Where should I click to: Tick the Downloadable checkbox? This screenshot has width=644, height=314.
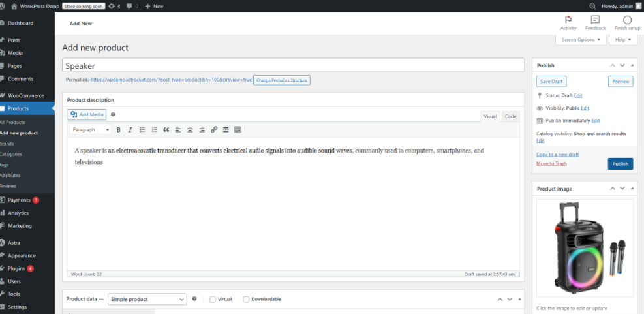(x=246, y=299)
